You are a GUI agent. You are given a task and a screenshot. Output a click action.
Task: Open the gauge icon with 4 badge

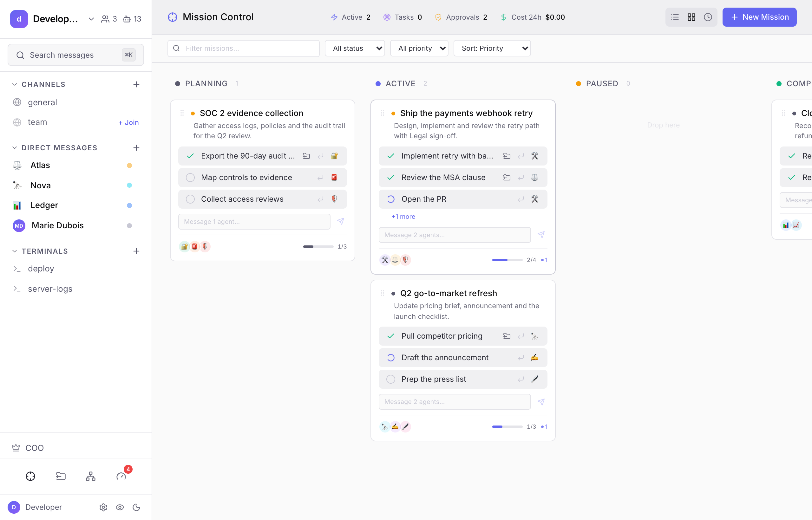coord(121,476)
